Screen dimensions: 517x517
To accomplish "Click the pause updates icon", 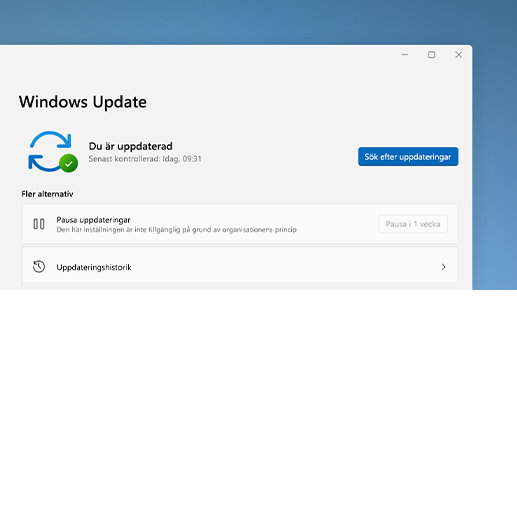I will pyautogui.click(x=39, y=224).
